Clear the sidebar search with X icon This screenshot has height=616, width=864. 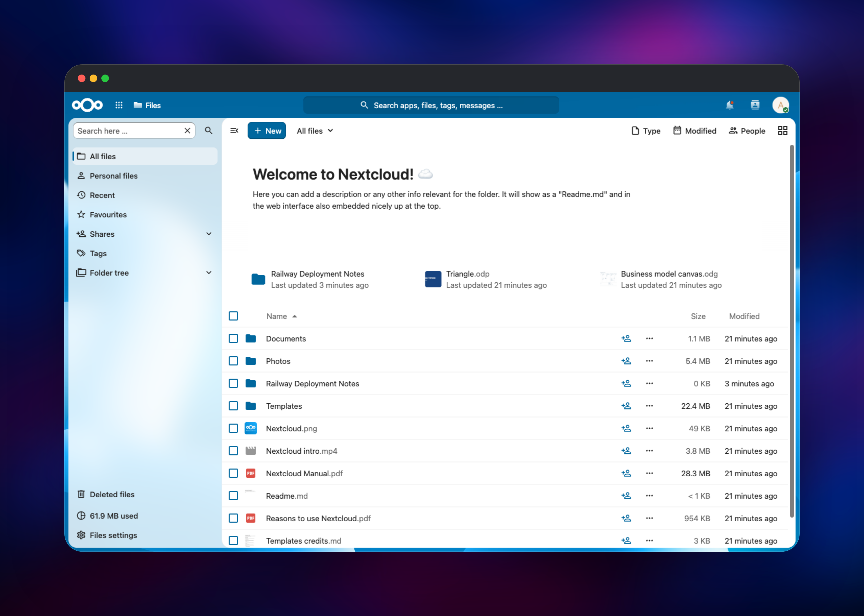click(x=187, y=130)
